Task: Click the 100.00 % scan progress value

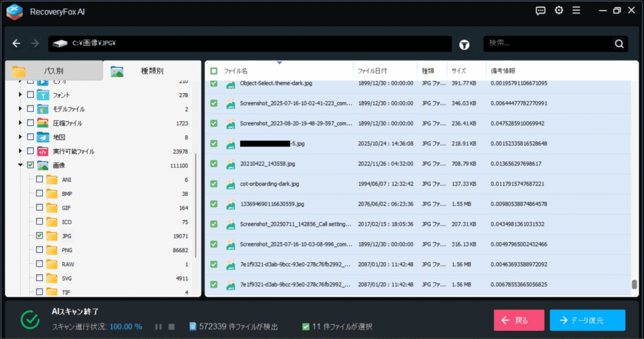Action: click(x=126, y=326)
